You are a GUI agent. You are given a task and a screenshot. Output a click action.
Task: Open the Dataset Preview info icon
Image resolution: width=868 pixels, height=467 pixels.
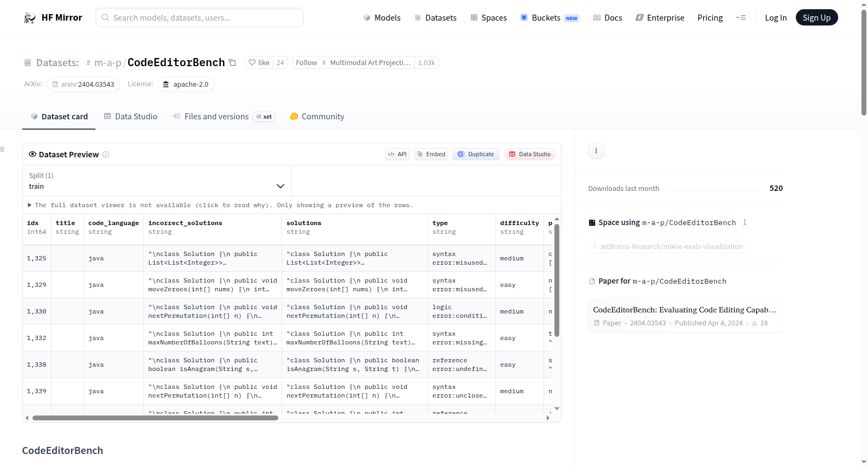click(x=106, y=155)
